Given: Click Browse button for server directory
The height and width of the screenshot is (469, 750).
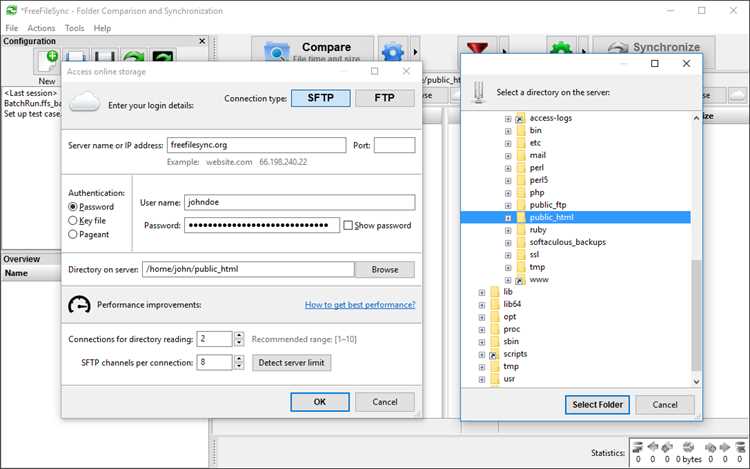Looking at the screenshot, I should pos(385,270).
